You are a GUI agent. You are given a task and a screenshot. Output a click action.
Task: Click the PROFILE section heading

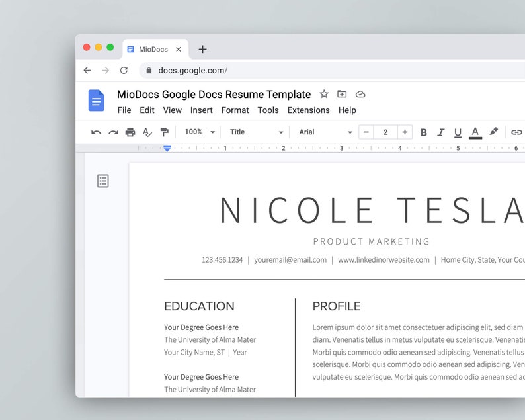[337, 306]
